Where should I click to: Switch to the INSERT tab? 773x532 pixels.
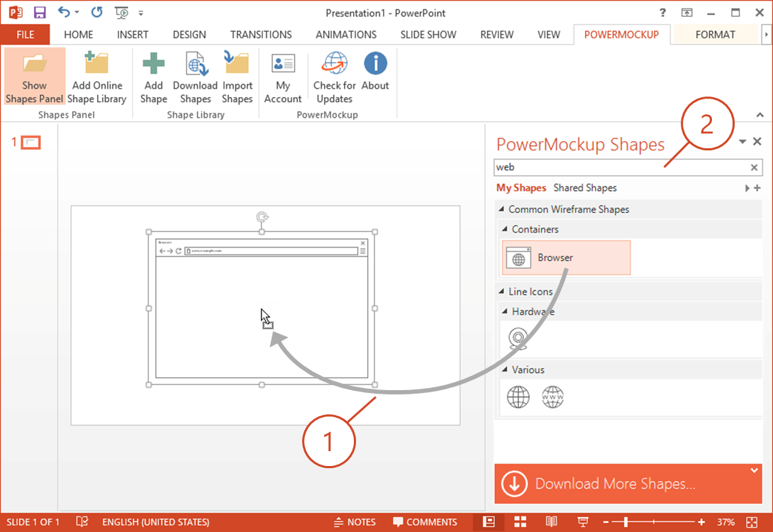[x=133, y=35]
